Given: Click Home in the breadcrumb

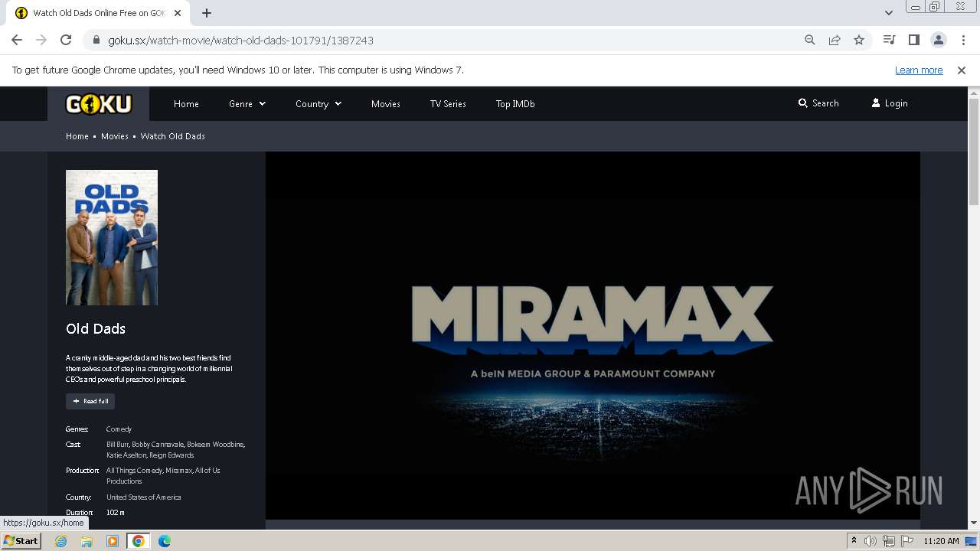Looking at the screenshot, I should pyautogui.click(x=77, y=136).
